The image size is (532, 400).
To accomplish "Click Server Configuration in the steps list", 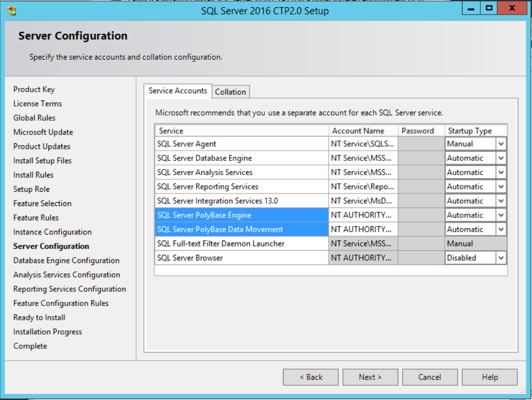I will point(51,246).
